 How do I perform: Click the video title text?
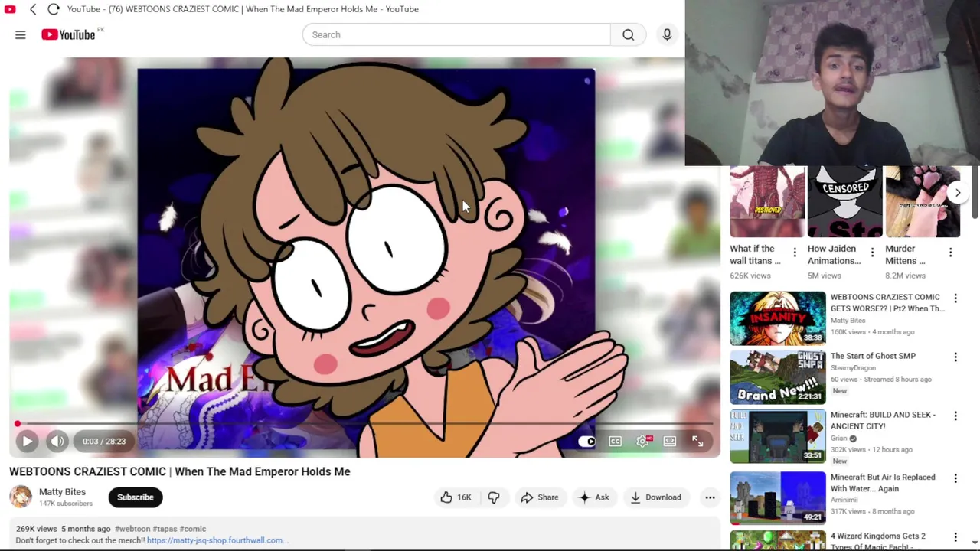180,471
